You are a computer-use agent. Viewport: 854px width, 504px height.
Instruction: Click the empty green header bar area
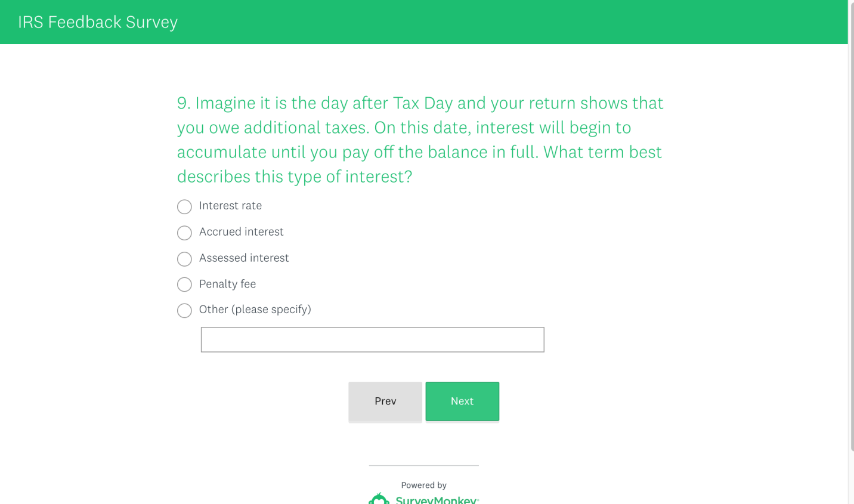(507, 22)
